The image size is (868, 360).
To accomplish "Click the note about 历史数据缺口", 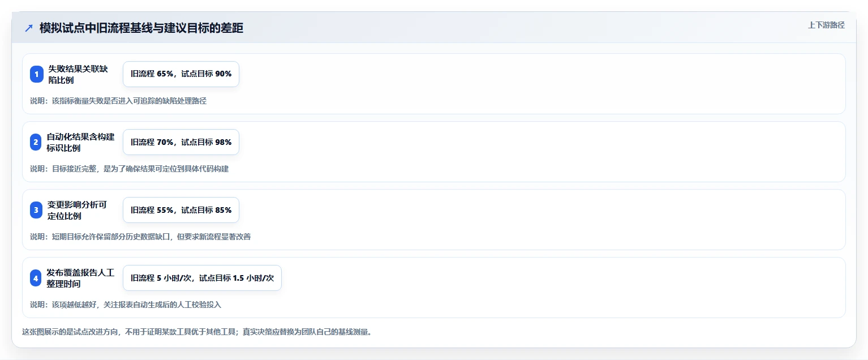I will pyautogui.click(x=140, y=237).
